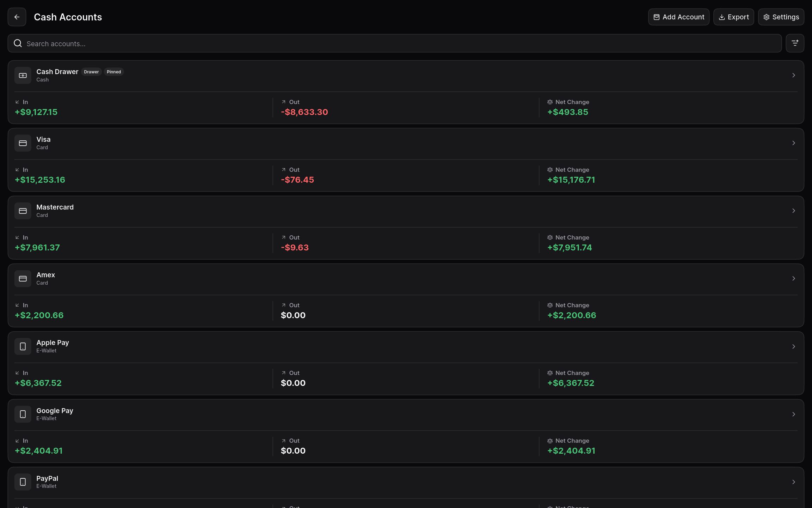Click the Visa Net Change scale icon
Viewport: 812px width, 508px height.
550,170
